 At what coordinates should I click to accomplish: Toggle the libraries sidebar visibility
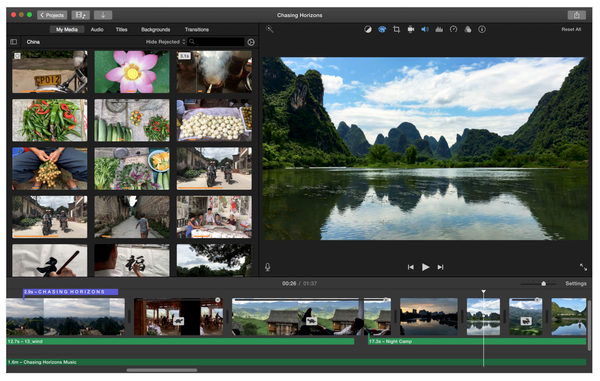(x=14, y=42)
